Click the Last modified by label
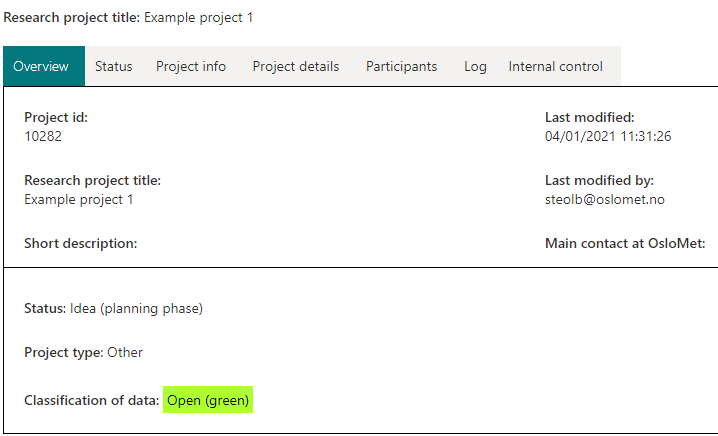This screenshot has width=718, height=436. pyautogui.click(x=599, y=180)
